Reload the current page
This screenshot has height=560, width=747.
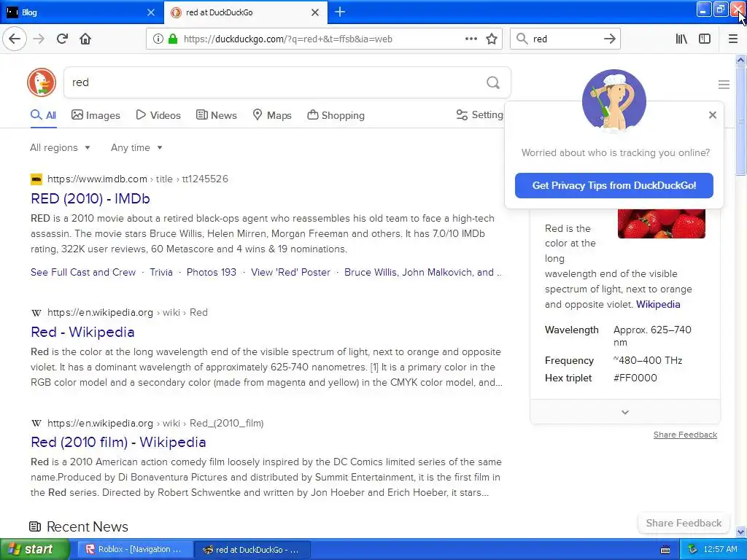coord(62,39)
